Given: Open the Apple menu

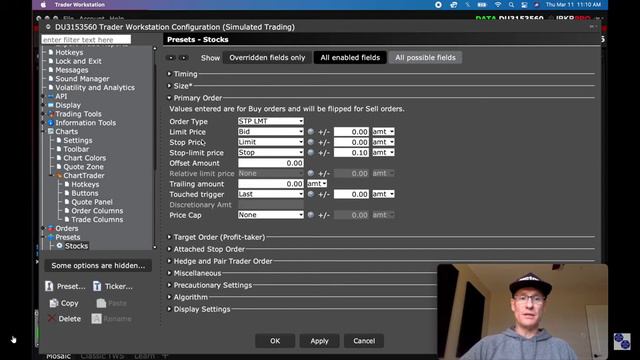Looking at the screenshot, I should point(43,4).
